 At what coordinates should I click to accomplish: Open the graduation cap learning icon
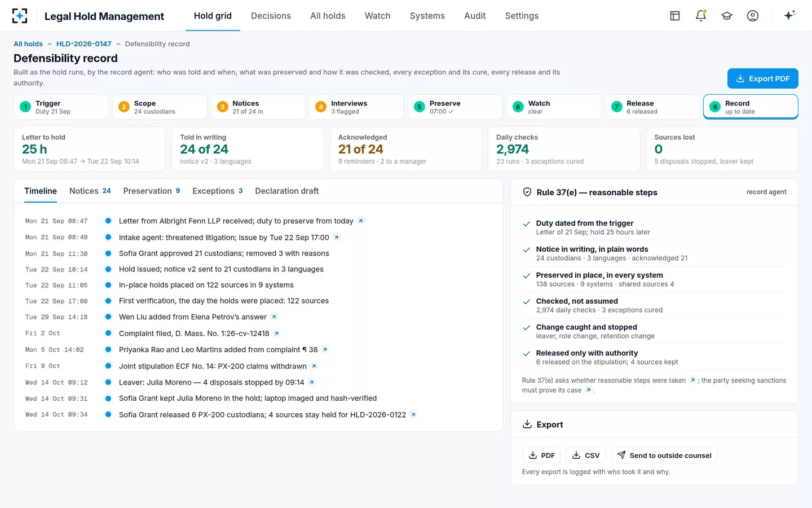click(727, 16)
